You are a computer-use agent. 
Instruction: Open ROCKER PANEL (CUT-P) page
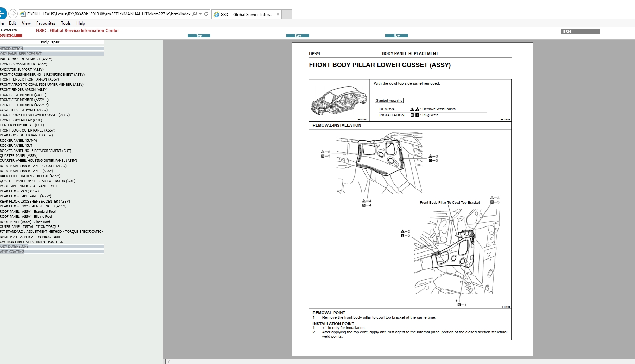pos(18,141)
